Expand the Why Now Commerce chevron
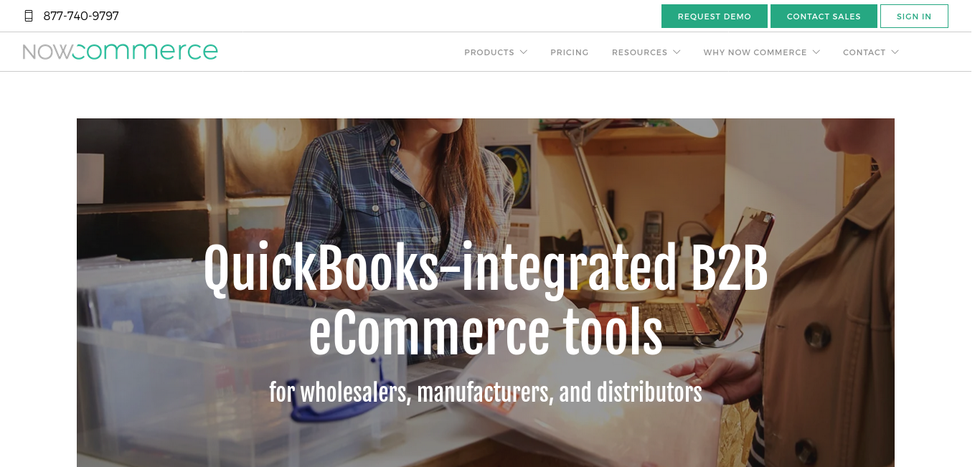 click(816, 52)
